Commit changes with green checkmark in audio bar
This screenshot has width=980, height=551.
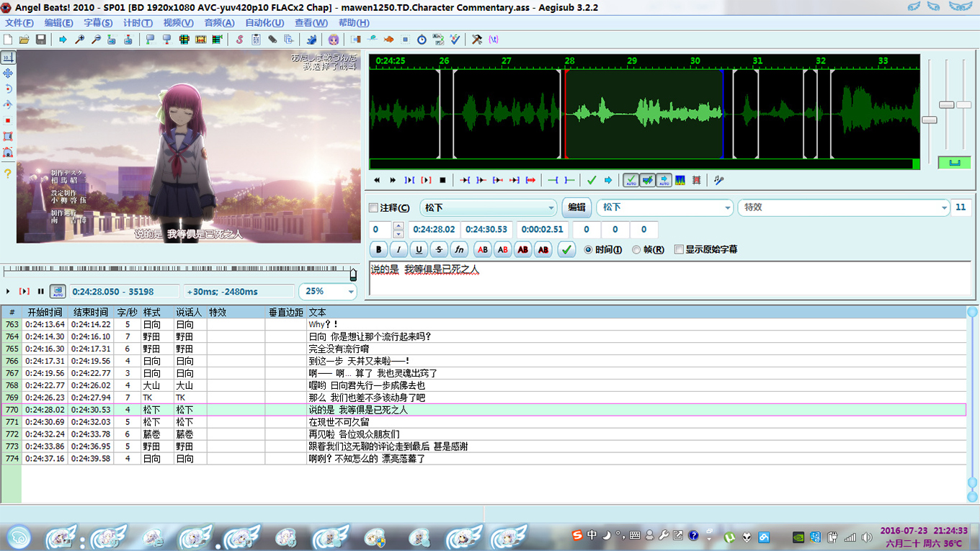(x=592, y=180)
